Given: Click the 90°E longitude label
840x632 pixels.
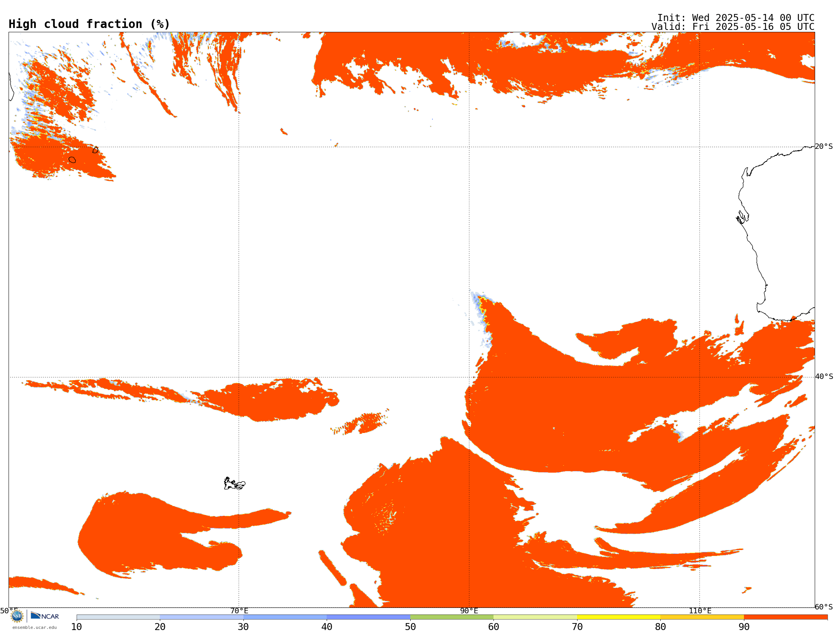Looking at the screenshot, I should 469,611.
